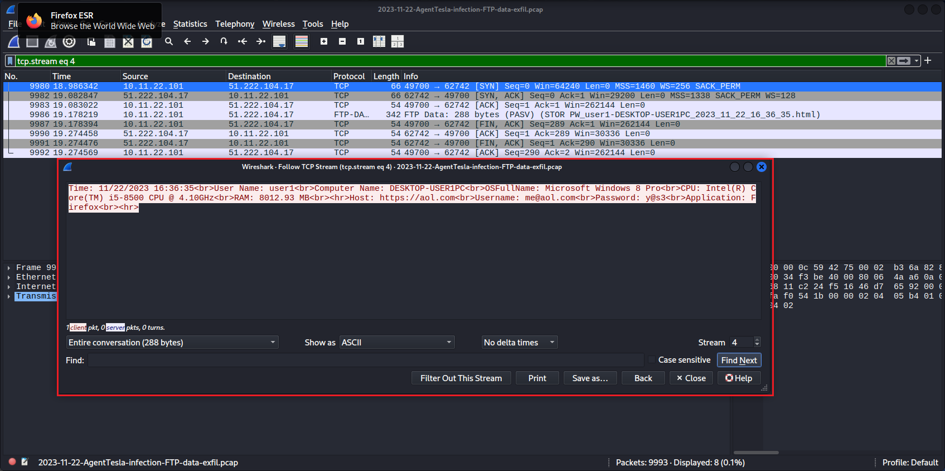Click the Close button in dialog
This screenshot has width=945, height=471.
(x=691, y=378)
